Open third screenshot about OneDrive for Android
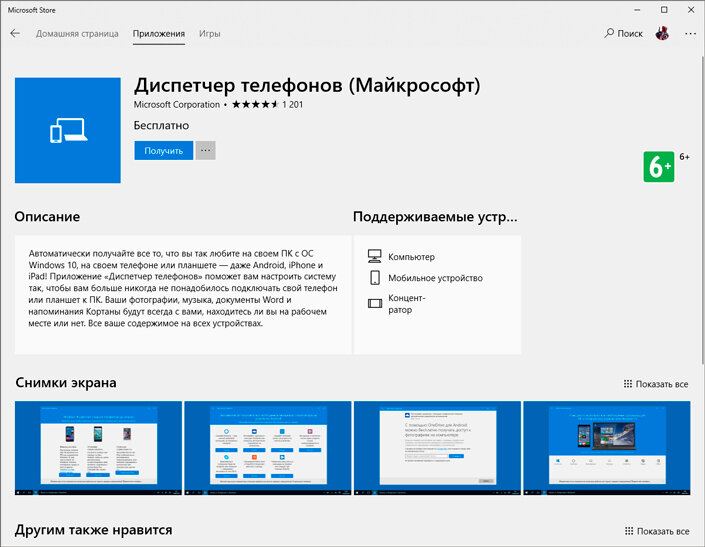 437,448
